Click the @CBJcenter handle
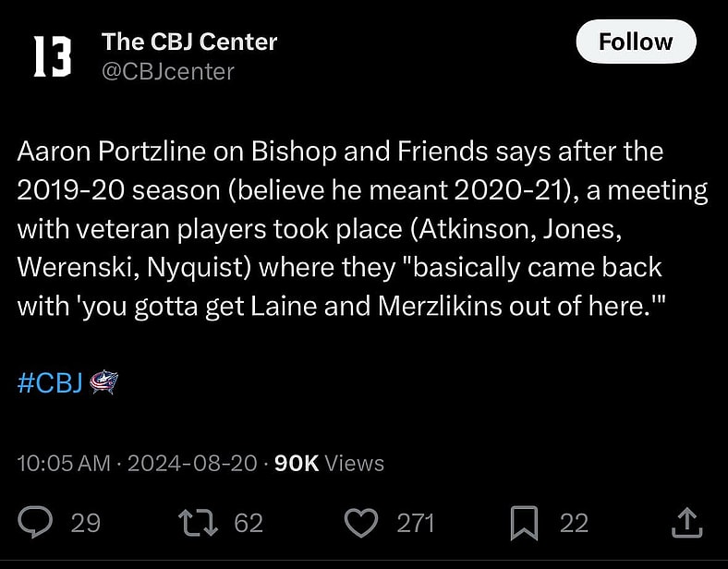This screenshot has width=728, height=569. coord(167,71)
